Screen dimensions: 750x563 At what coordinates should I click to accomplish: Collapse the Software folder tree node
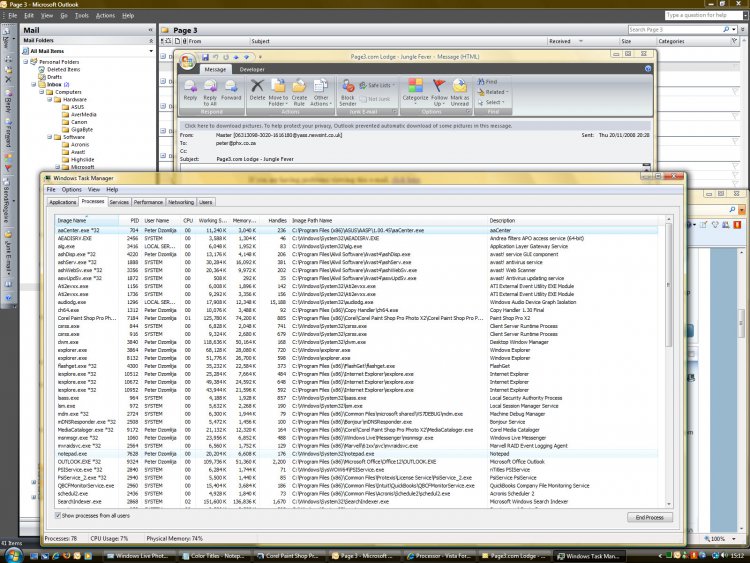click(50, 137)
